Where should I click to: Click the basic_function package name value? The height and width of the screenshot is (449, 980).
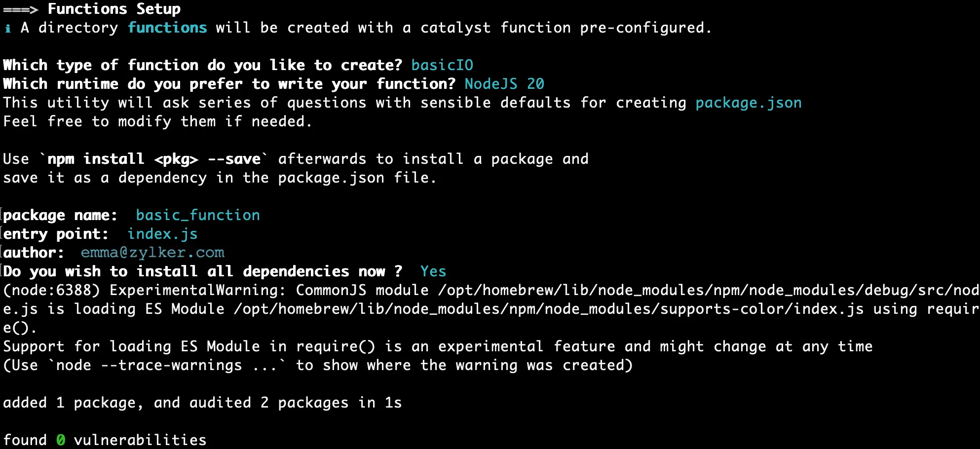pos(198,215)
